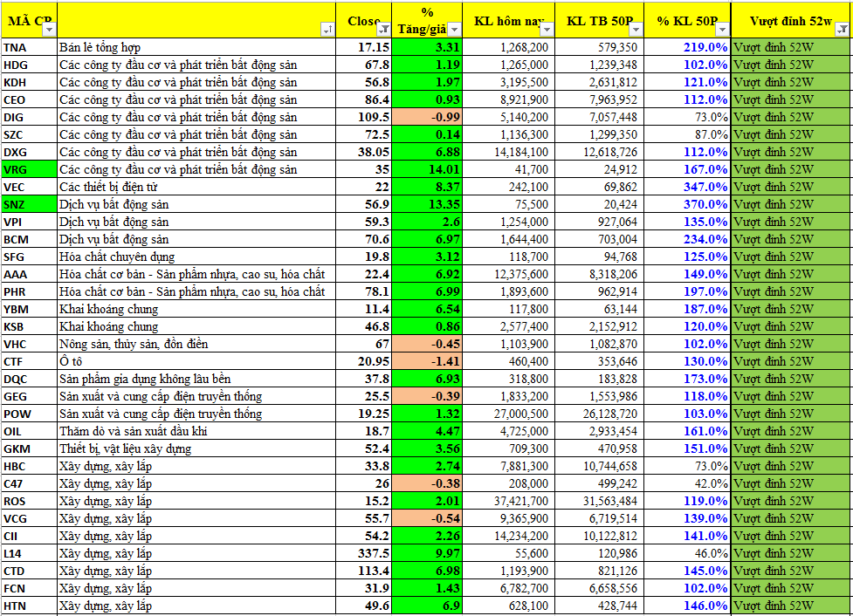Click the 370.0% cell for SNZ

(686, 204)
